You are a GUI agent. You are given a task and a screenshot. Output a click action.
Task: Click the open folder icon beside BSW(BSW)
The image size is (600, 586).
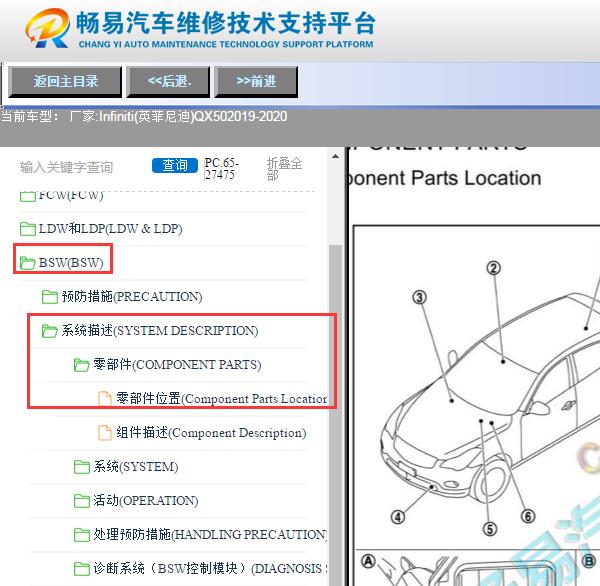[x=28, y=263]
